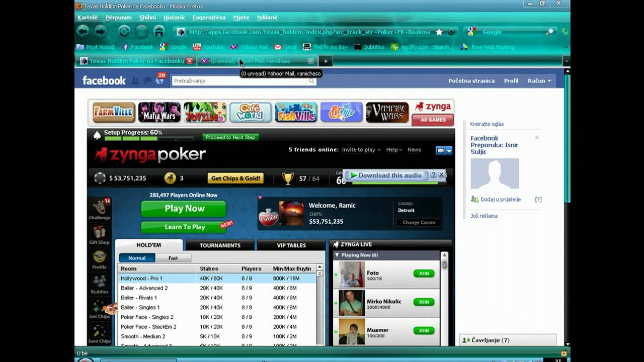The width and height of the screenshot is (644, 362).
Task: Open the Përpunim menu
Action: [x=118, y=18]
